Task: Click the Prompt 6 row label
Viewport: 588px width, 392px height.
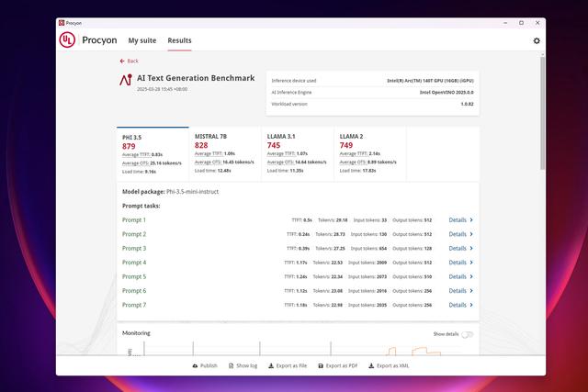Action: (x=134, y=291)
